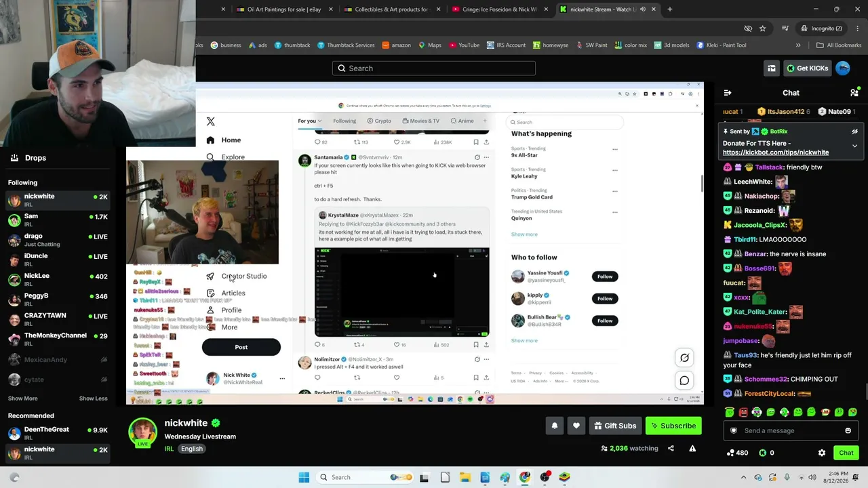Click the Get KICKs button

click(x=807, y=68)
